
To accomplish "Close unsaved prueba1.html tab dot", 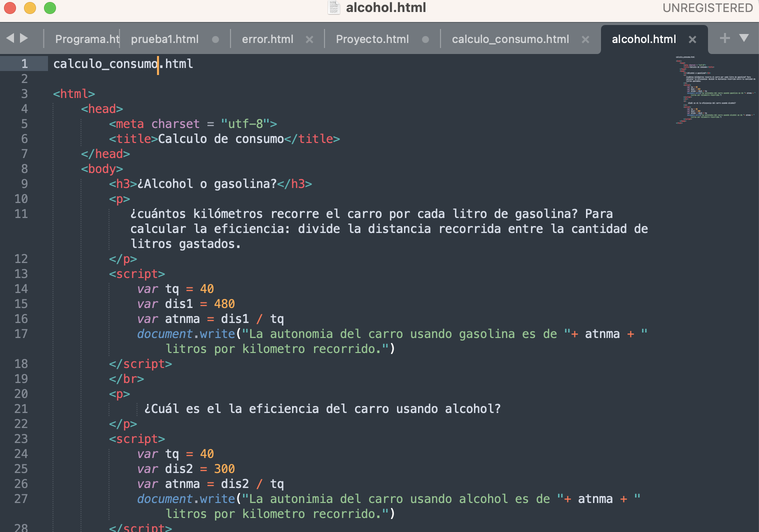I will (x=215, y=39).
